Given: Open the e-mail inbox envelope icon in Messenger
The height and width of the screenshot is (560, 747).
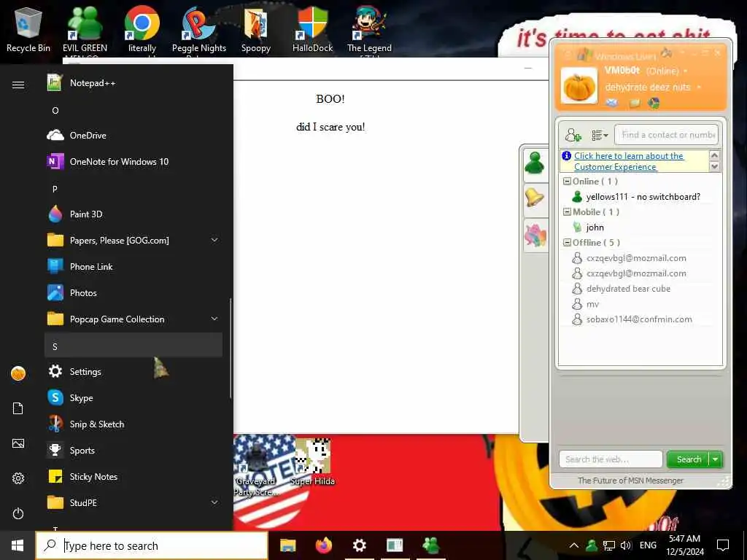Looking at the screenshot, I should coord(612,102).
